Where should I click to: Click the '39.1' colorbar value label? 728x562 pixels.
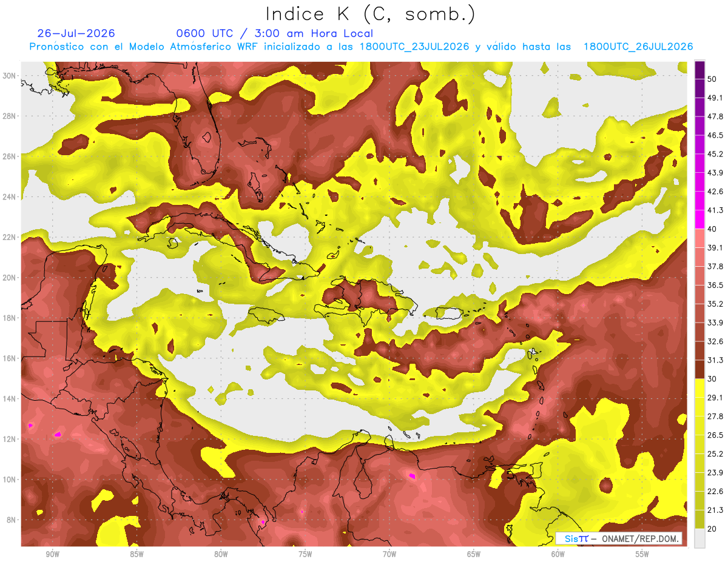tap(716, 247)
